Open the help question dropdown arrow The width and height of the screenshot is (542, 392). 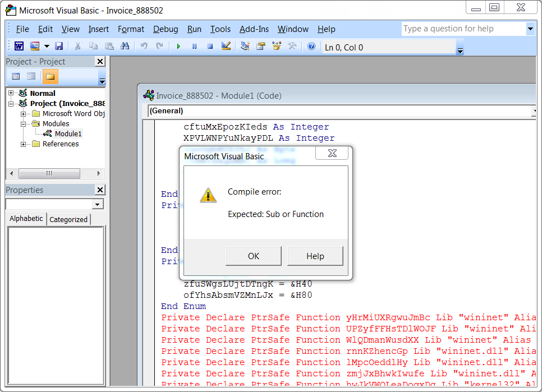coord(530,29)
